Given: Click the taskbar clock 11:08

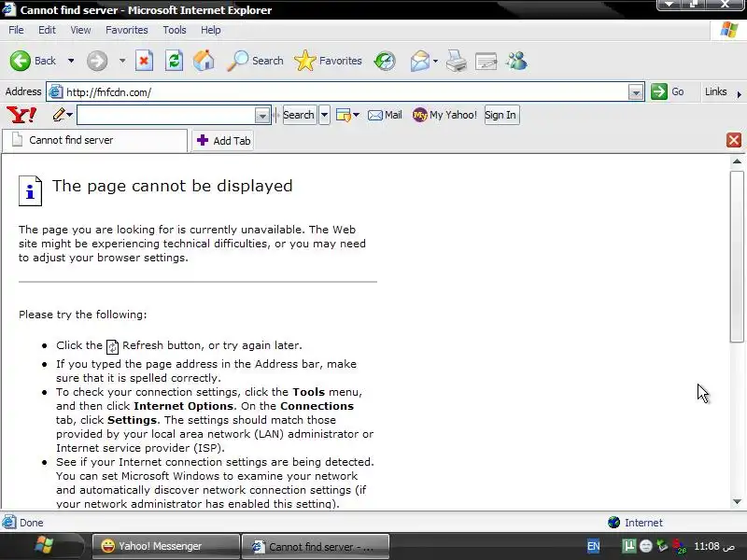Looking at the screenshot, I should pos(714,546).
